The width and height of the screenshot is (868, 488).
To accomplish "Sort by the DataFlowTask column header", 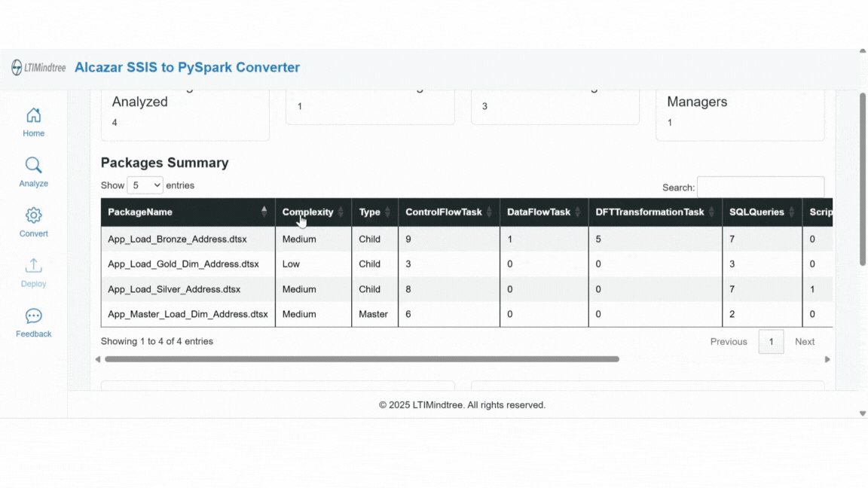I will (x=538, y=212).
